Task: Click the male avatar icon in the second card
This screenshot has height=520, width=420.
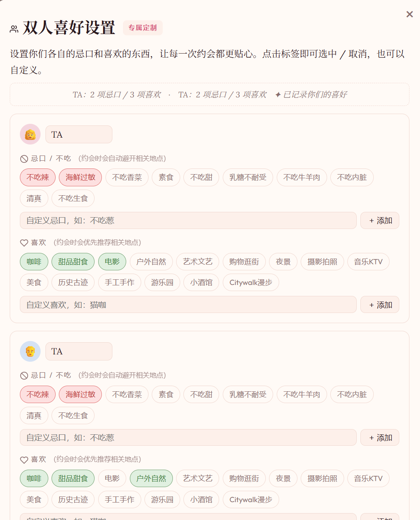Action: pos(30,351)
